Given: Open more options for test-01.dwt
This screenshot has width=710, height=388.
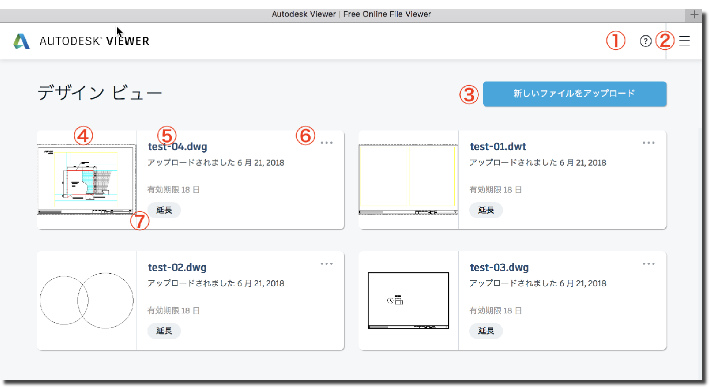Looking at the screenshot, I should click(648, 143).
